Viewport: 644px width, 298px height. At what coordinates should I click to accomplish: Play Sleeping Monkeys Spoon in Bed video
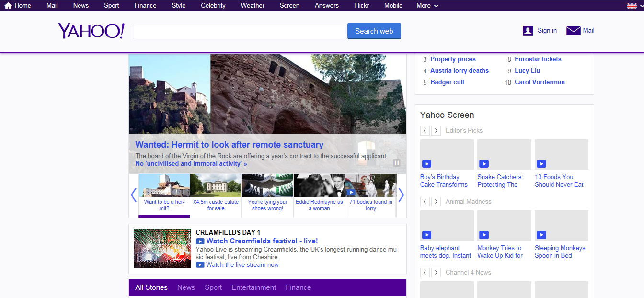click(x=541, y=235)
